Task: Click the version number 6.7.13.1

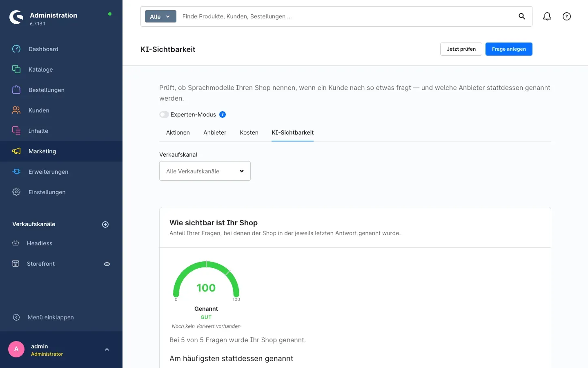Action: 38,24
